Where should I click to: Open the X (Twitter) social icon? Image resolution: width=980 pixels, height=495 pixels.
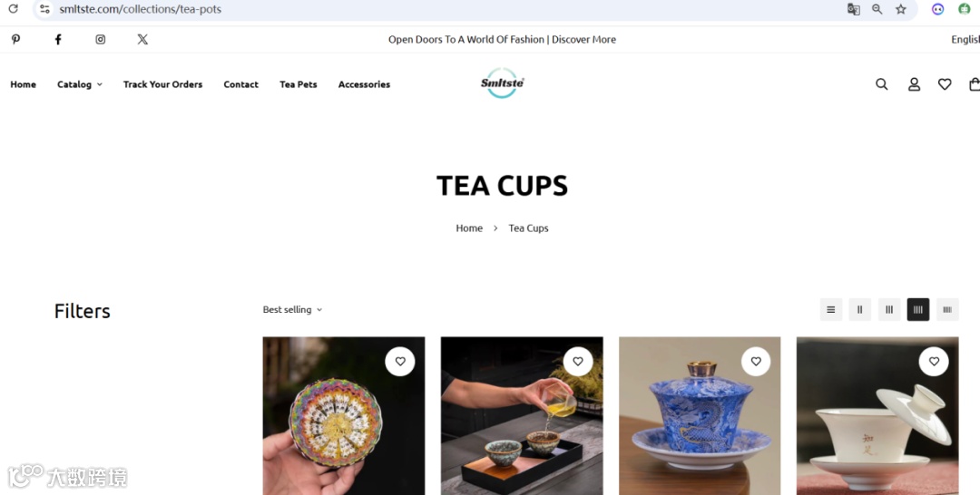142,39
